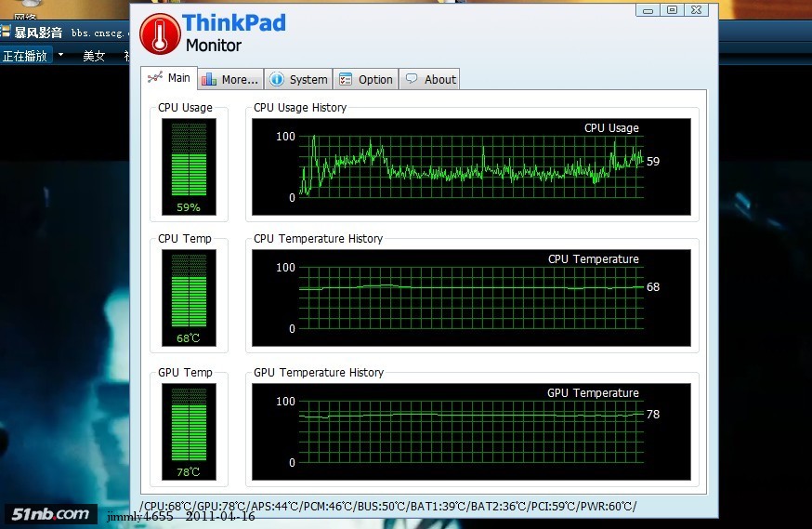Click the sensor status bar text line
Screen dimensions: 812x529
pyautogui.click(x=387, y=506)
